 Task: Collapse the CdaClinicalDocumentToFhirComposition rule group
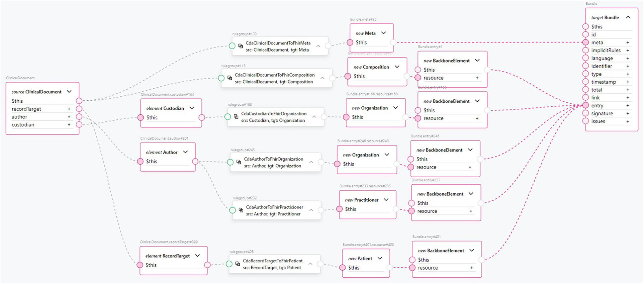(x=322, y=78)
